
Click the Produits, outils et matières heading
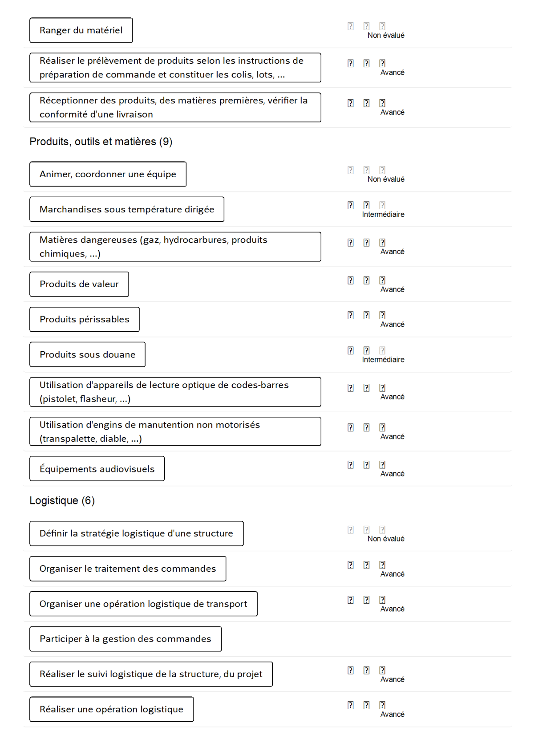coord(101,142)
